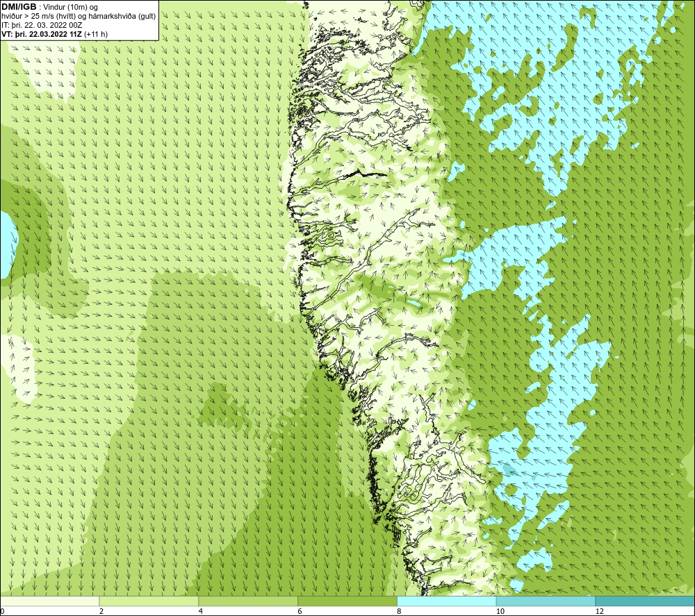This screenshot has width=695, height=616.
Task: Click the 2–4 m/s light green swatch
Action: [x=149, y=601]
